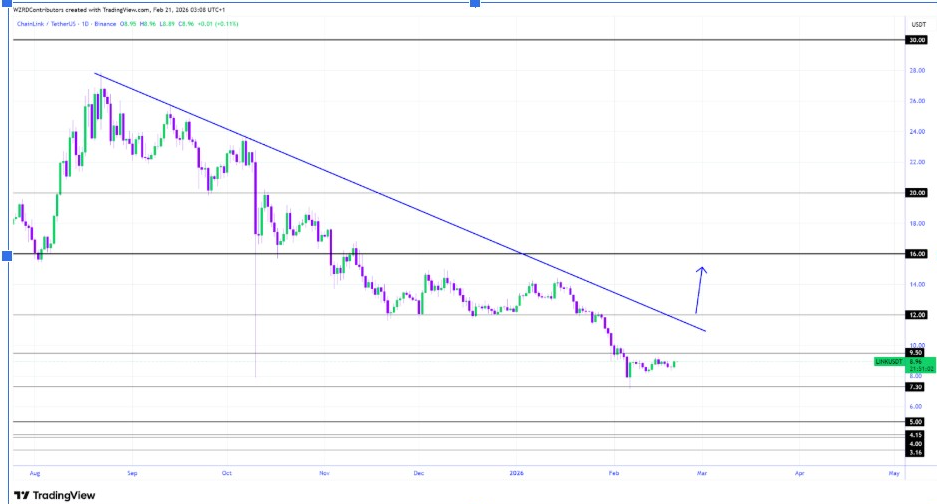Screen dimensions: 937x504
Task: Click the 7.30 level price label
Action: click(915, 387)
